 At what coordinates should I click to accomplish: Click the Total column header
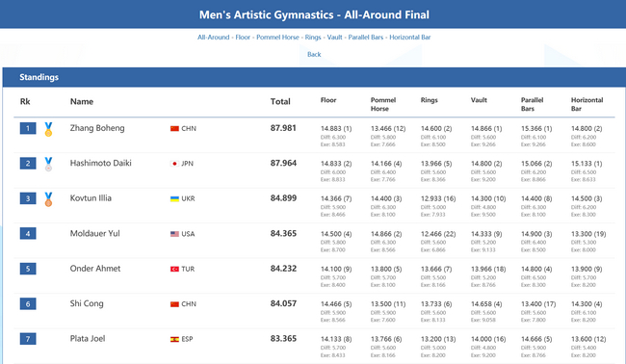coord(280,101)
